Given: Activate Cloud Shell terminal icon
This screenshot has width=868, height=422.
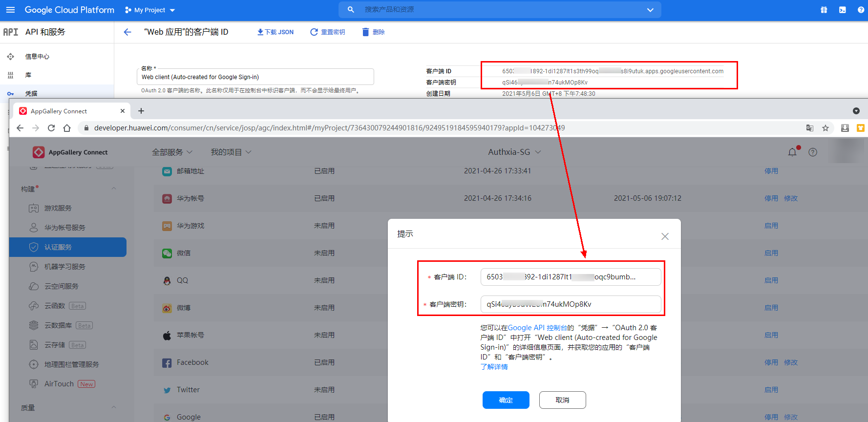Looking at the screenshot, I should (x=843, y=10).
